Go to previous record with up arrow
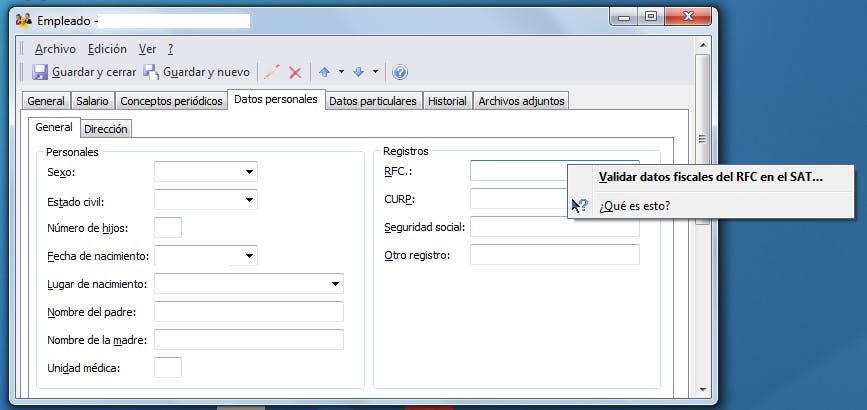The height and width of the screenshot is (410, 867). [325, 72]
